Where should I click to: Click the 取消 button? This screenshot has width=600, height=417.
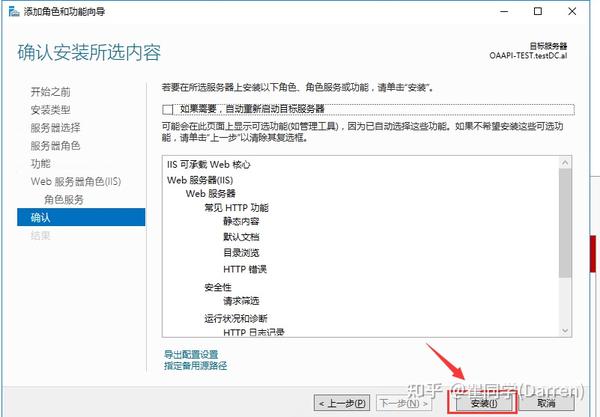[546, 403]
